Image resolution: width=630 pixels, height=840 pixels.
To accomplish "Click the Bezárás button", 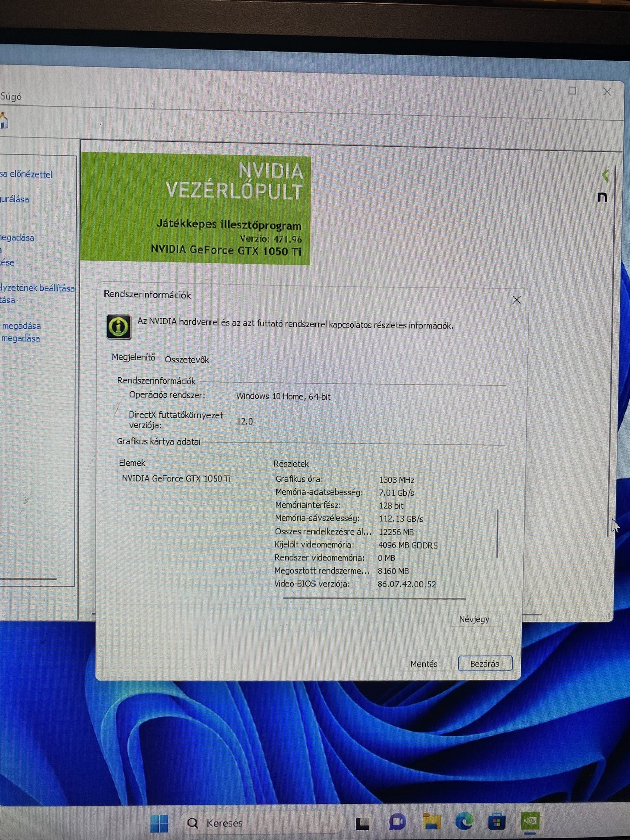I will click(x=485, y=663).
